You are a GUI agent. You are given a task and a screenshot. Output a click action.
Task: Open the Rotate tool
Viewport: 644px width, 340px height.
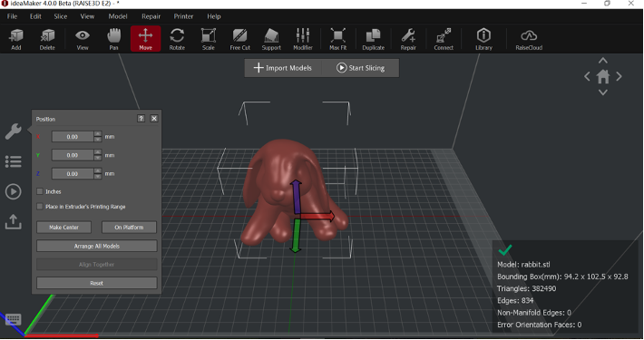coord(177,39)
